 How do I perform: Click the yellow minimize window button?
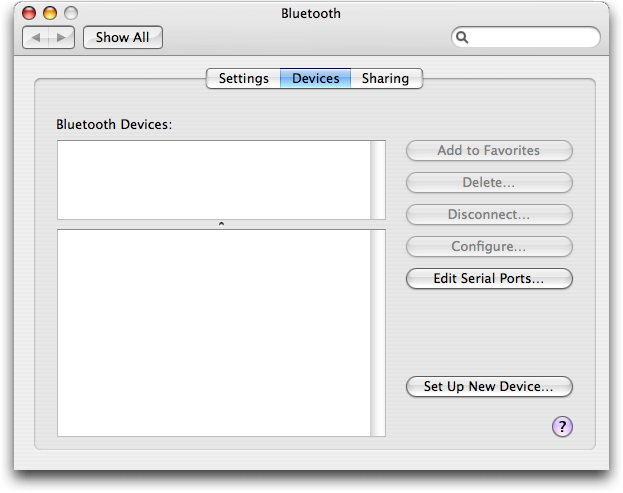50,13
